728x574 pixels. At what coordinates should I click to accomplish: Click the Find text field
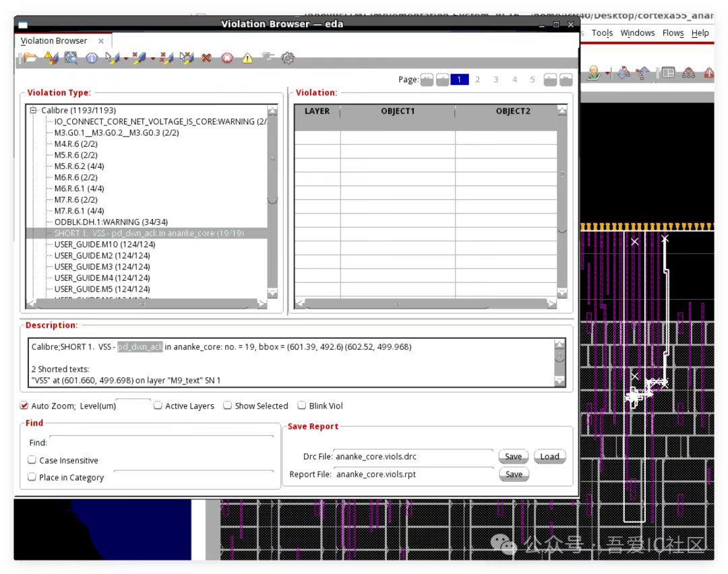[x=162, y=443]
